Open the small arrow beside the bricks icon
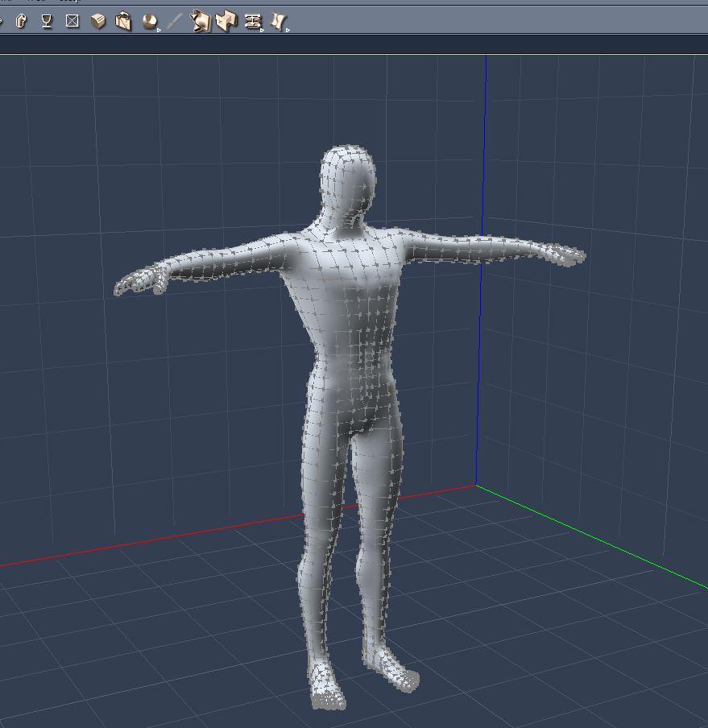 pos(263,30)
